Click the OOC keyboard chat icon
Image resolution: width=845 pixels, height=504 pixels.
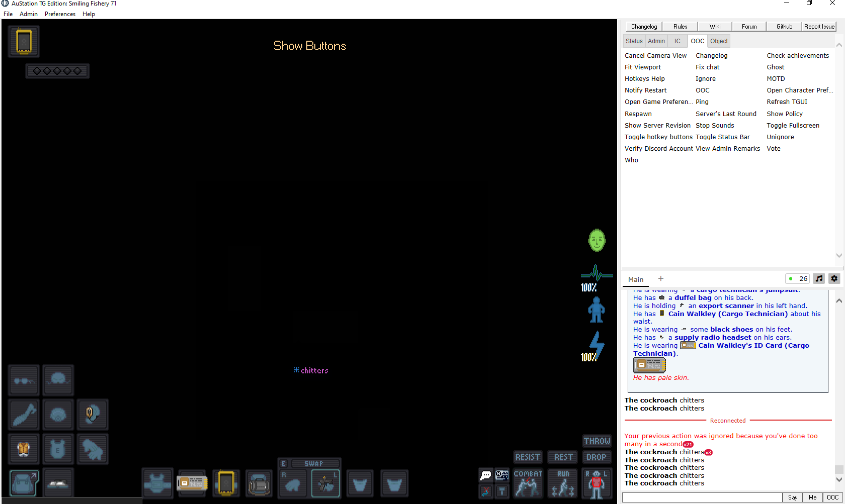click(x=501, y=474)
